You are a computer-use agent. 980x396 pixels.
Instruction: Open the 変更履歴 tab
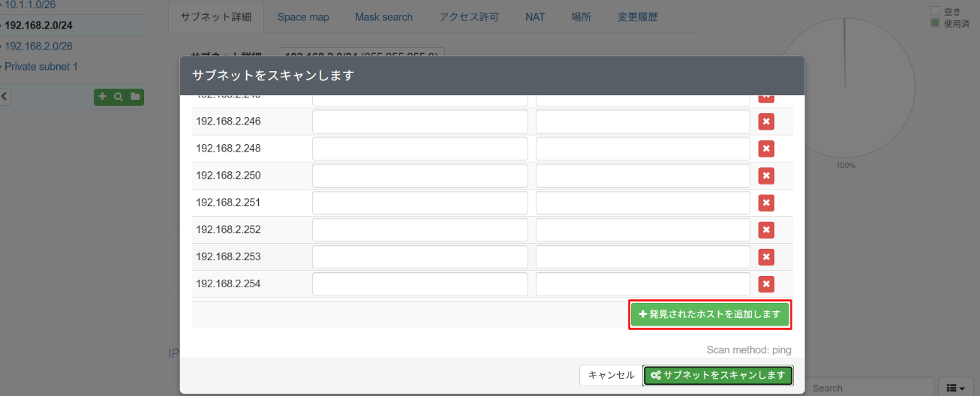637,16
